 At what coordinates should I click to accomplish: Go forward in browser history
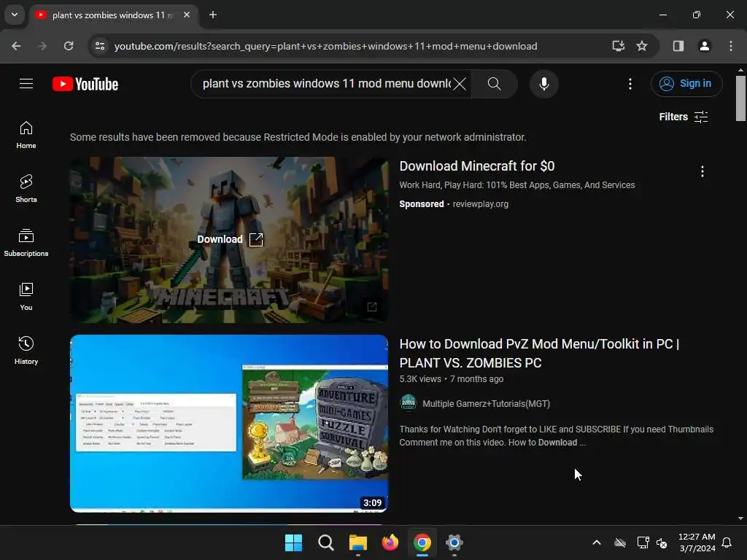pyautogui.click(x=42, y=46)
